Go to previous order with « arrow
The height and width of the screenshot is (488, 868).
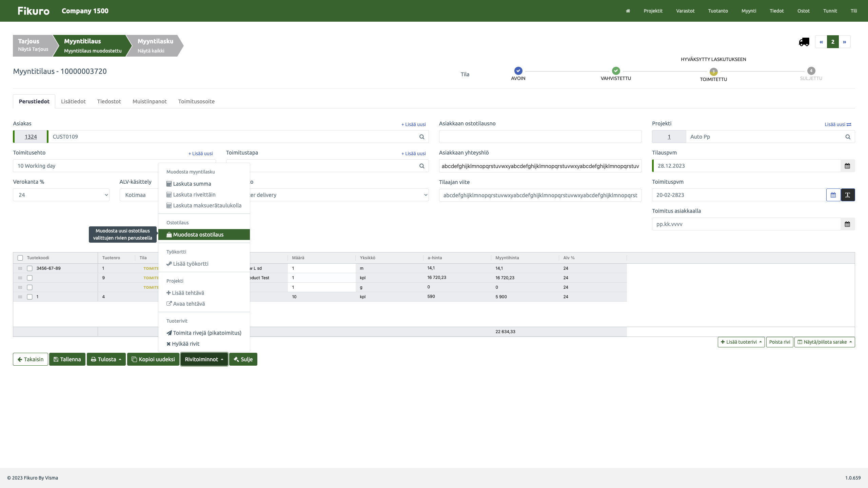[821, 42]
